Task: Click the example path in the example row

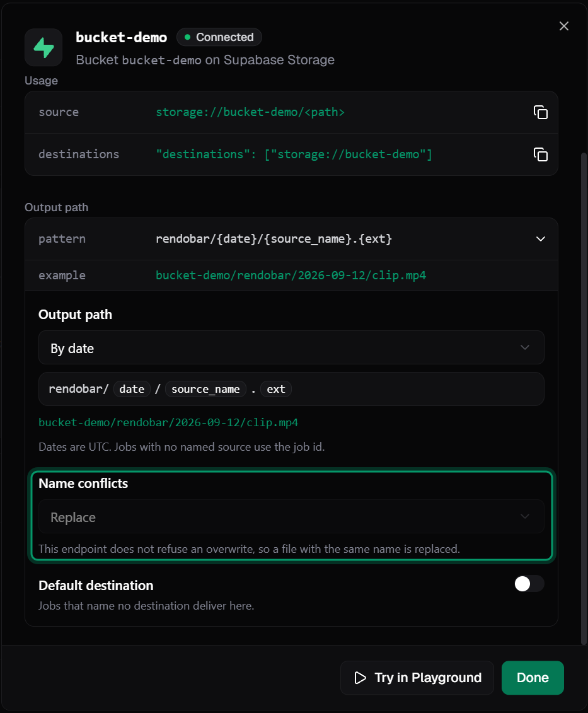Action: pyautogui.click(x=291, y=275)
